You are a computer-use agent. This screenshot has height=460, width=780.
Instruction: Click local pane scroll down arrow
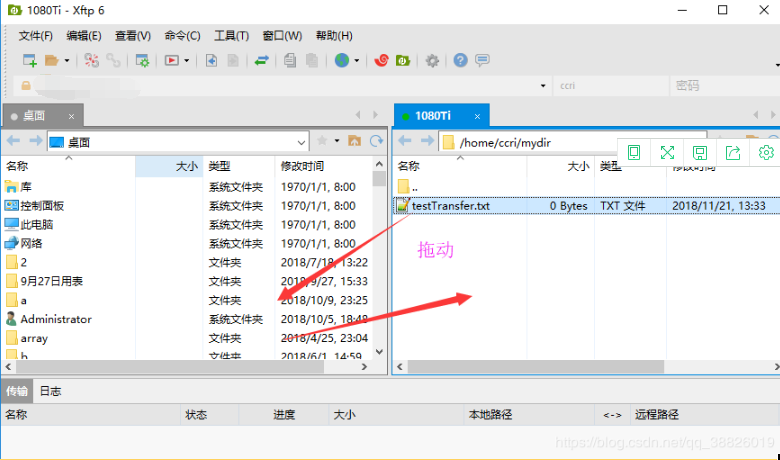pyautogui.click(x=379, y=352)
